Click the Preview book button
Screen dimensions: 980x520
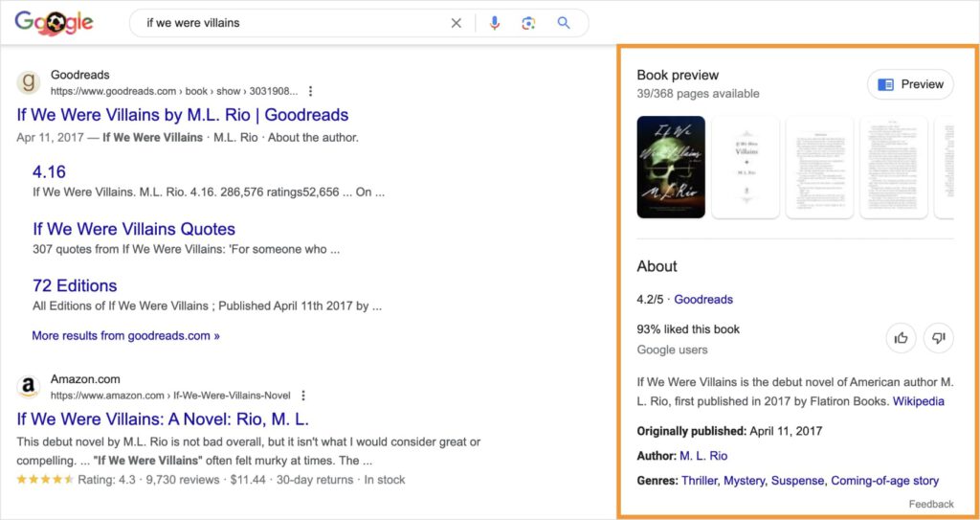tap(910, 84)
